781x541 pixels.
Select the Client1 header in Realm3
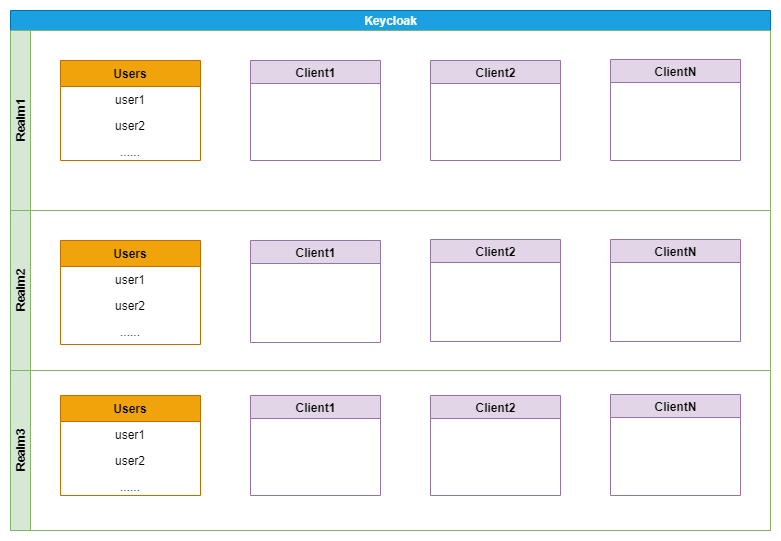pyautogui.click(x=315, y=407)
